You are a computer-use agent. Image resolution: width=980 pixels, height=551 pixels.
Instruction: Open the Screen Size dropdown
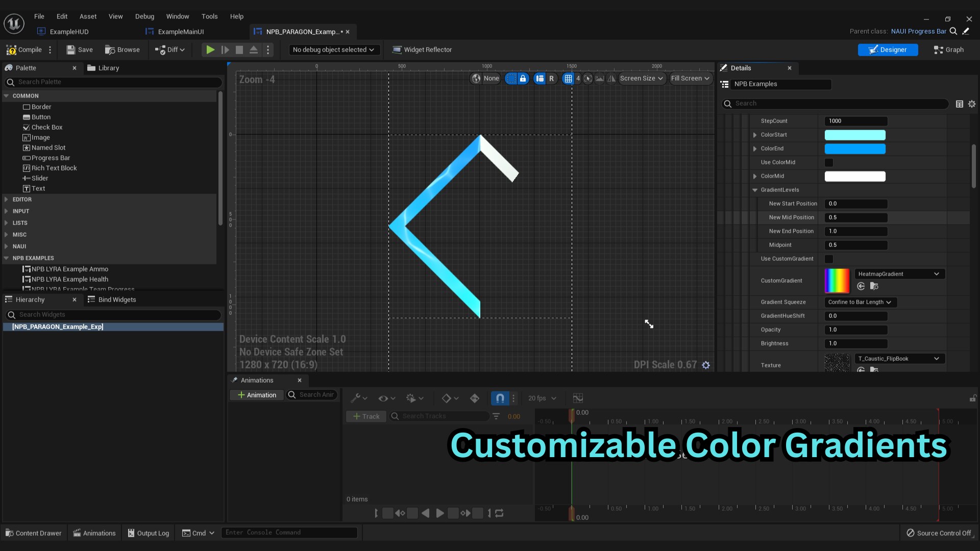point(642,79)
